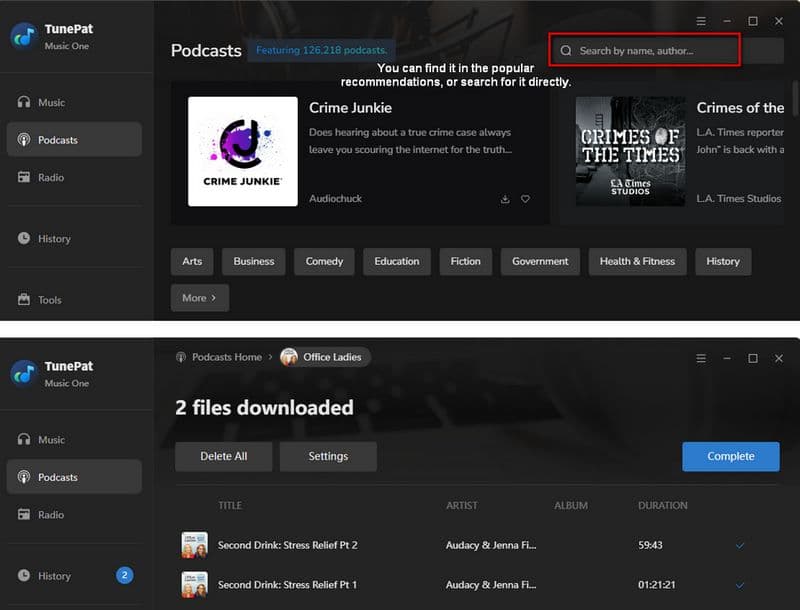800x610 pixels.
Task: Click Audiochuck author name
Action: (x=335, y=198)
